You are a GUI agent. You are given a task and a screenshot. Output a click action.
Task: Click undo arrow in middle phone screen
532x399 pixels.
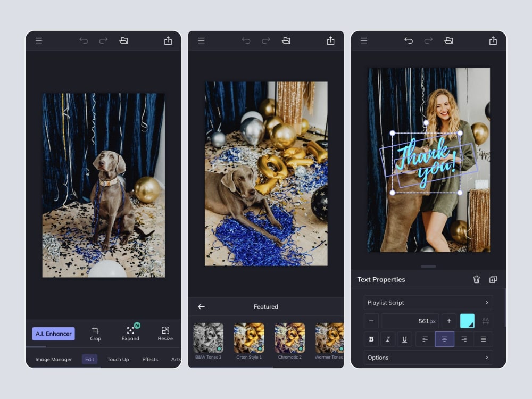[246, 41]
